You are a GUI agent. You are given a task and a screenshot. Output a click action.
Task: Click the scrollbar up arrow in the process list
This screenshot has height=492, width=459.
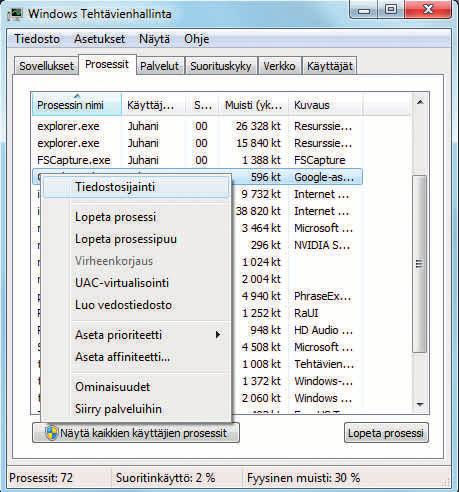point(420,102)
